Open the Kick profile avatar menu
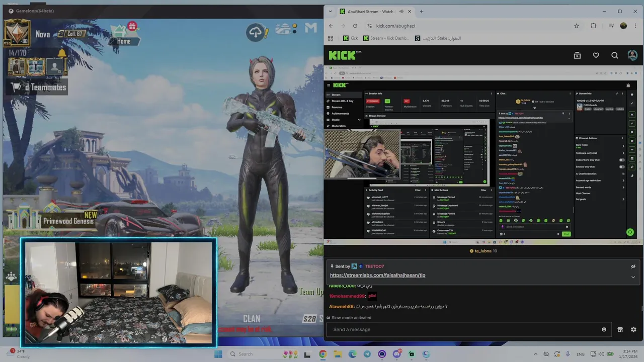 tap(632, 55)
